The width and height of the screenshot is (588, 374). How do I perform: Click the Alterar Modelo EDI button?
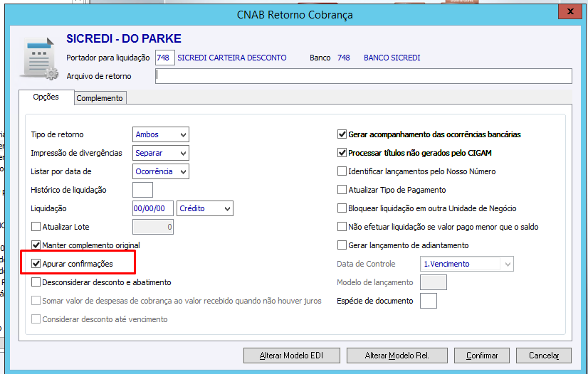(292, 356)
